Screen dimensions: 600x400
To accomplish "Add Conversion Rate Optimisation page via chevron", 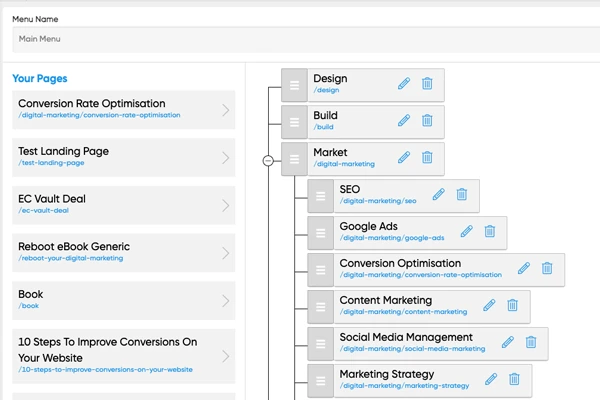I will tap(226, 110).
